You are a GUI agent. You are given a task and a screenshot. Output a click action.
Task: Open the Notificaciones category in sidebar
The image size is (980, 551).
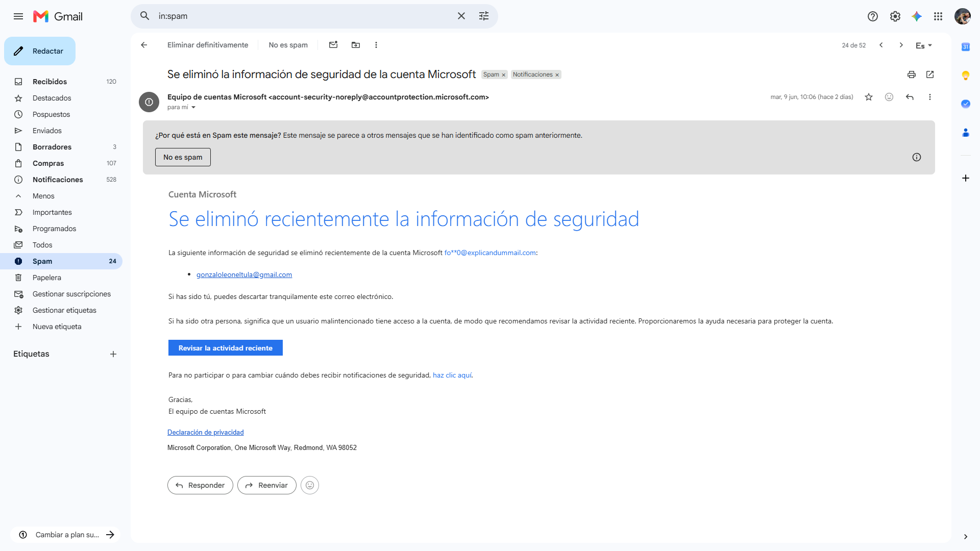point(61,180)
